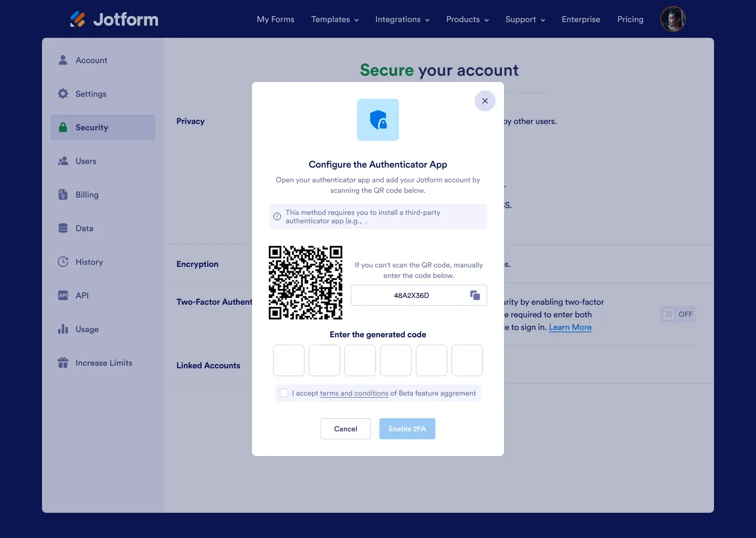Click the Two-Factor Authentication heading
This screenshot has width=756, height=538.
click(x=214, y=302)
